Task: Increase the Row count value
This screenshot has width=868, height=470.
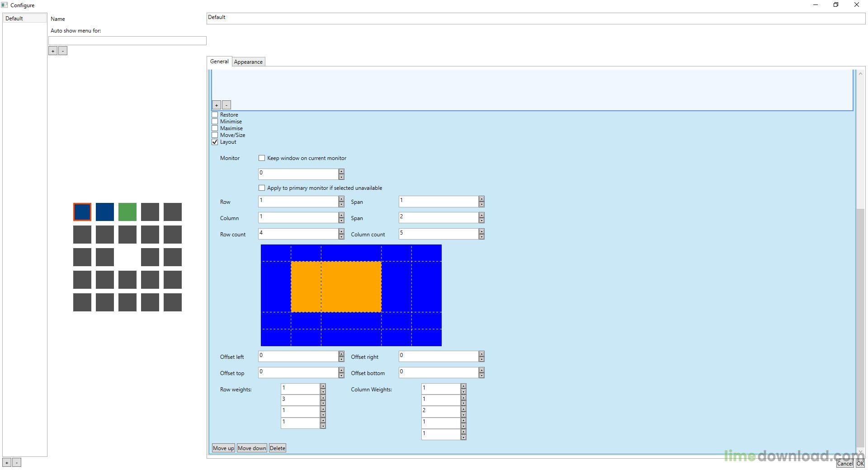Action: (x=341, y=231)
